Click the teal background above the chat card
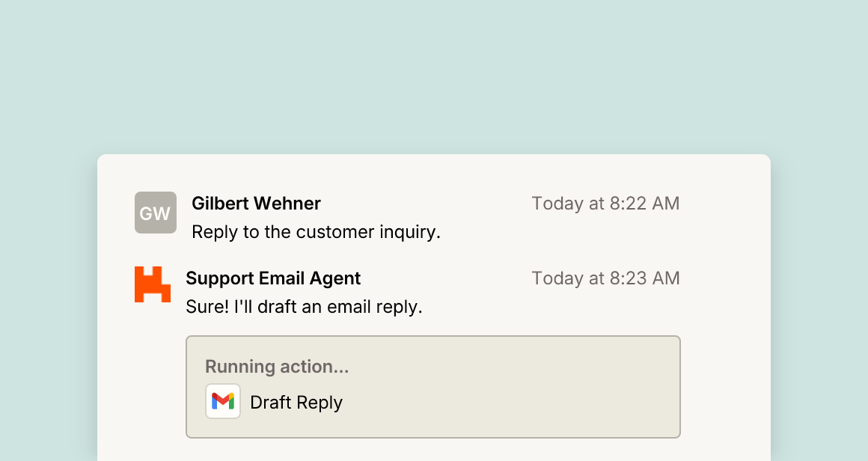Image resolution: width=868 pixels, height=461 pixels. click(434, 78)
